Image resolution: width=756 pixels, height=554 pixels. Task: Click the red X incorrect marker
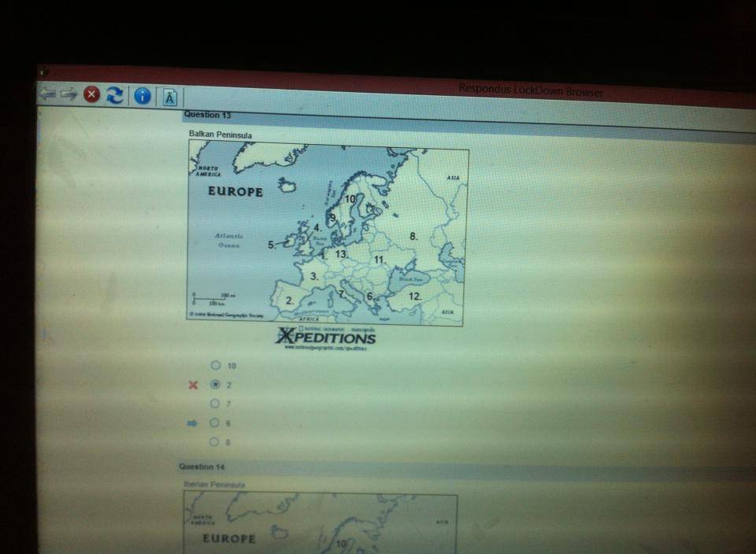click(x=194, y=385)
